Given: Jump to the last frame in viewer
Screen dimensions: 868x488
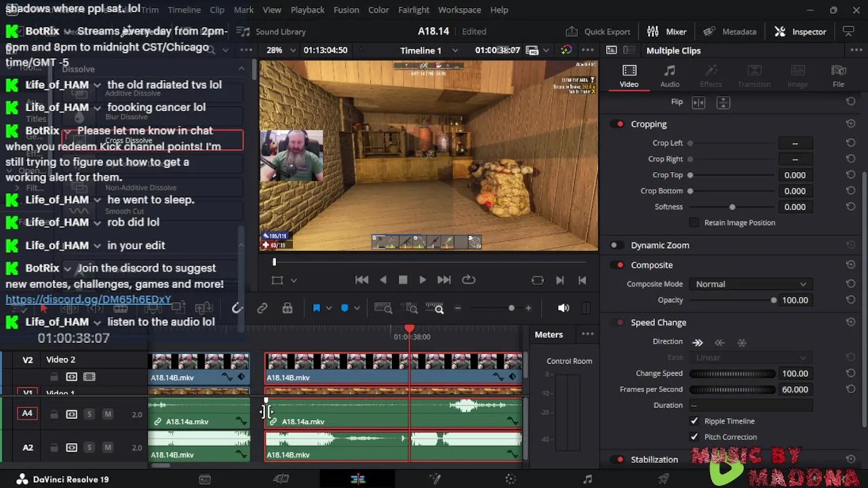Looking at the screenshot, I should [x=444, y=280].
